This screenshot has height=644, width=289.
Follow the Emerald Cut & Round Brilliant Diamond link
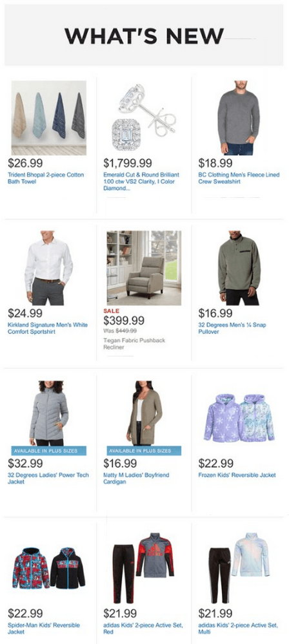(x=141, y=181)
